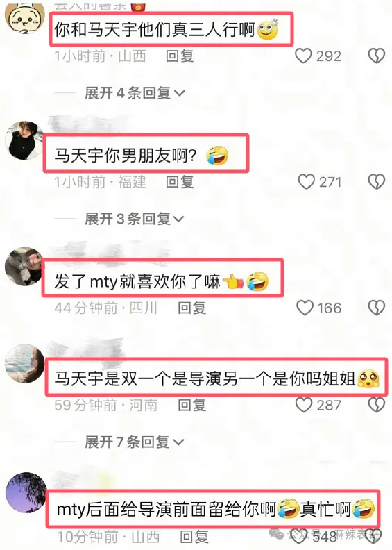Open the cartoon rabbit avatar profile

[x=25, y=18]
